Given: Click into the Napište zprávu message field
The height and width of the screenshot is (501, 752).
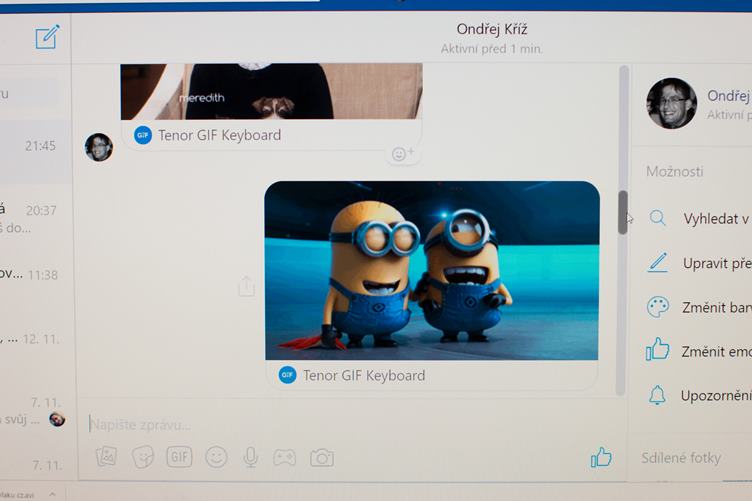Looking at the screenshot, I should 336,425.
